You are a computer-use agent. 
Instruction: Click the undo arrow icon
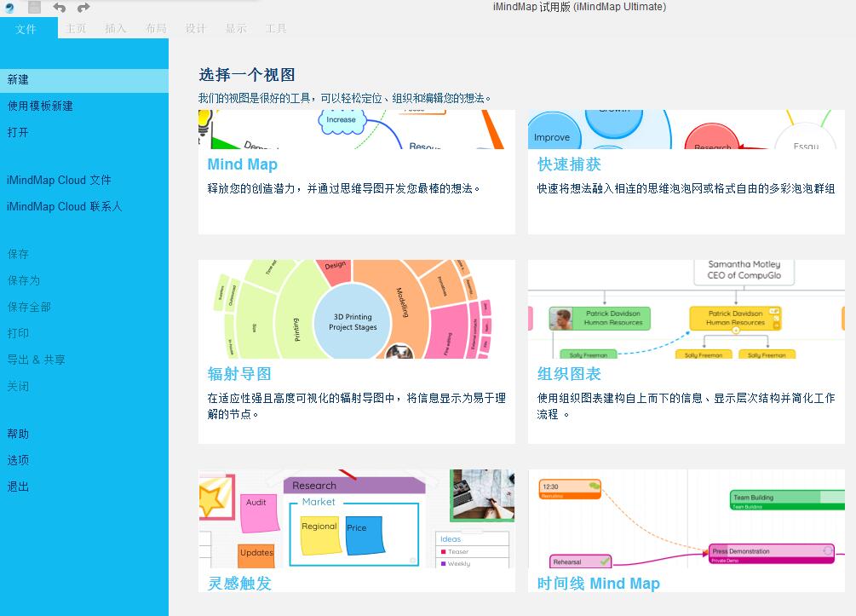(x=59, y=8)
